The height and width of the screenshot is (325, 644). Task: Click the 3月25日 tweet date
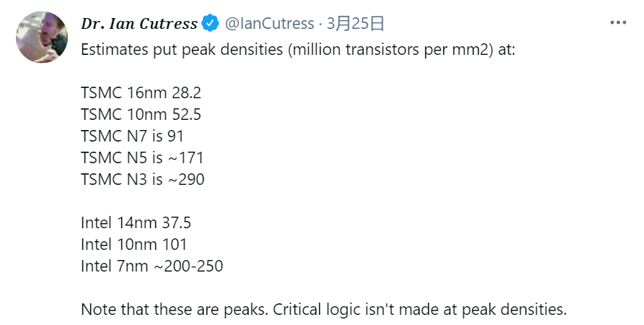click(x=355, y=24)
